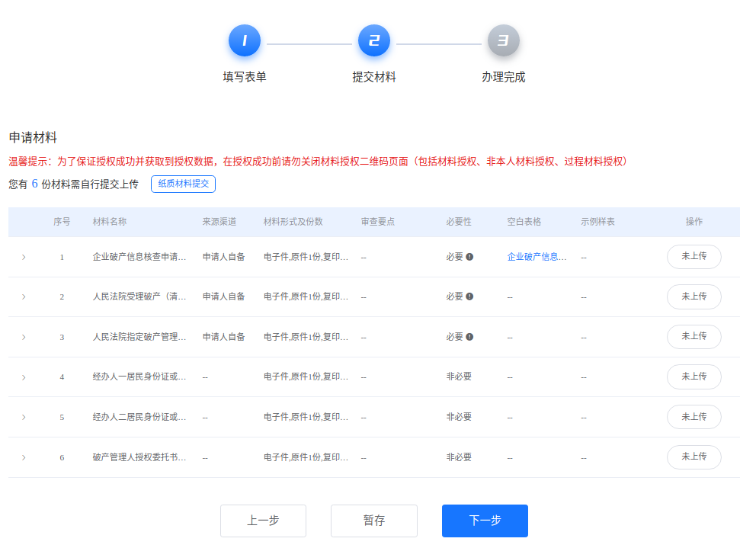The image size is (756, 548).
Task: Open 企业破产信息 blank form link
Action: pos(537,257)
